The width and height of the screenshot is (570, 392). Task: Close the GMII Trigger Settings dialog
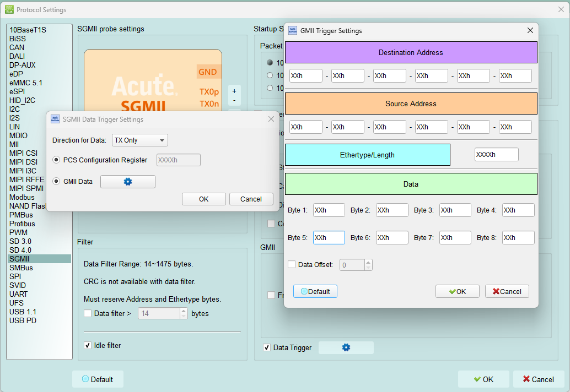pos(530,30)
